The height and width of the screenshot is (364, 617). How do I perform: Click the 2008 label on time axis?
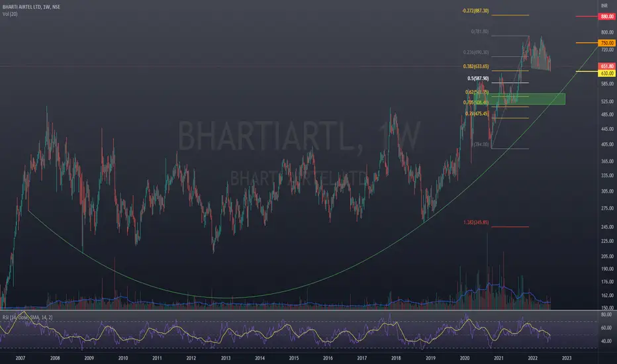point(55,358)
